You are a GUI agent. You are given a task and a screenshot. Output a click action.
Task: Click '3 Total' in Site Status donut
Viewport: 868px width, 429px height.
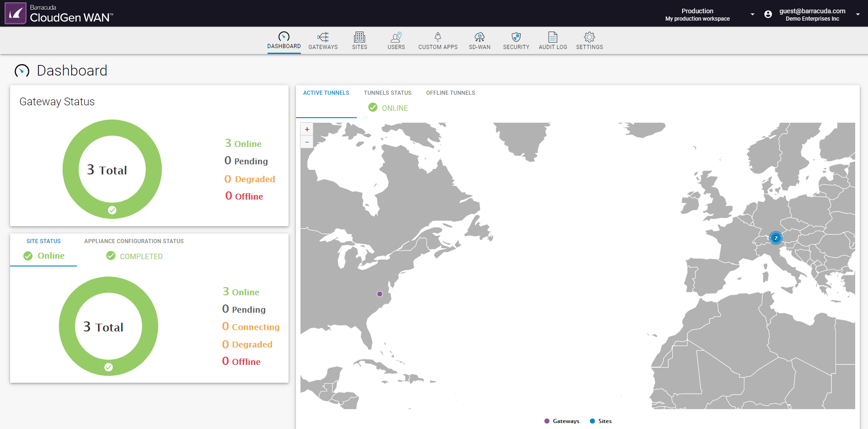point(103,327)
